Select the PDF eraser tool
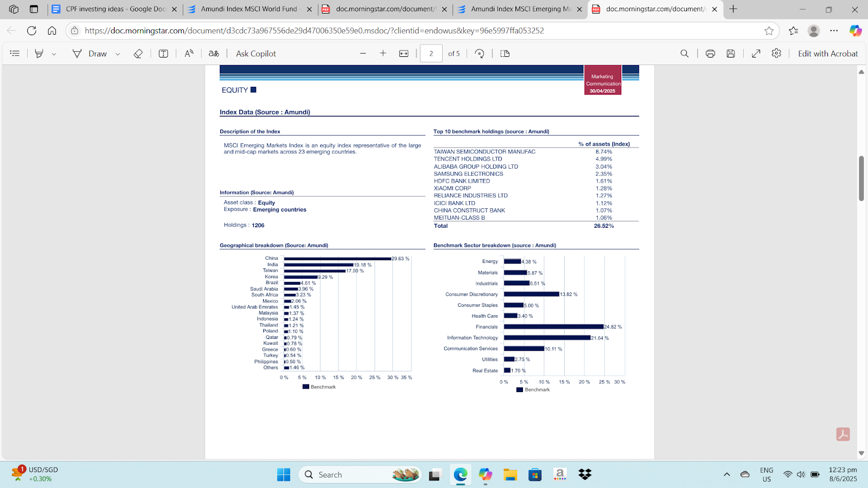Viewport: 868px width, 488px height. click(138, 54)
